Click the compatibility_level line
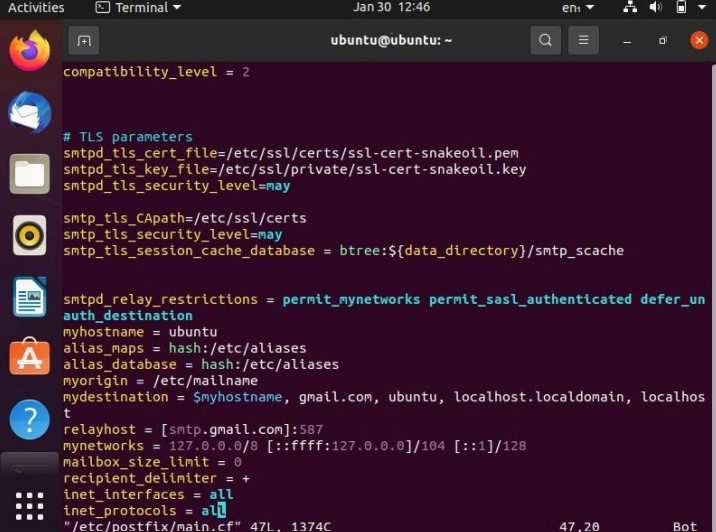This screenshot has height=532, width=716. coord(156,72)
